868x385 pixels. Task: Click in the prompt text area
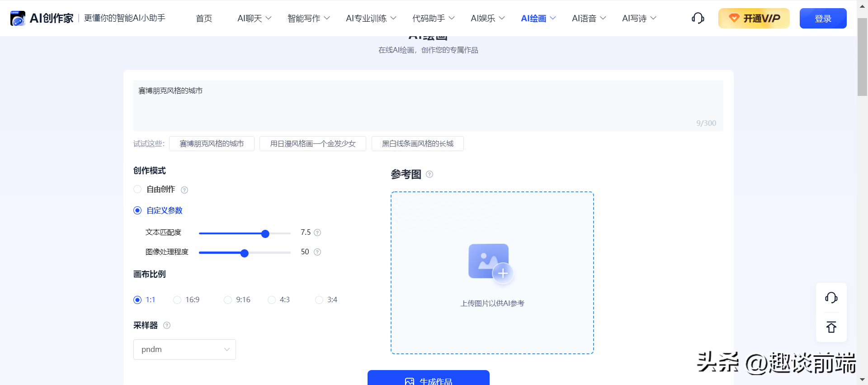428,105
